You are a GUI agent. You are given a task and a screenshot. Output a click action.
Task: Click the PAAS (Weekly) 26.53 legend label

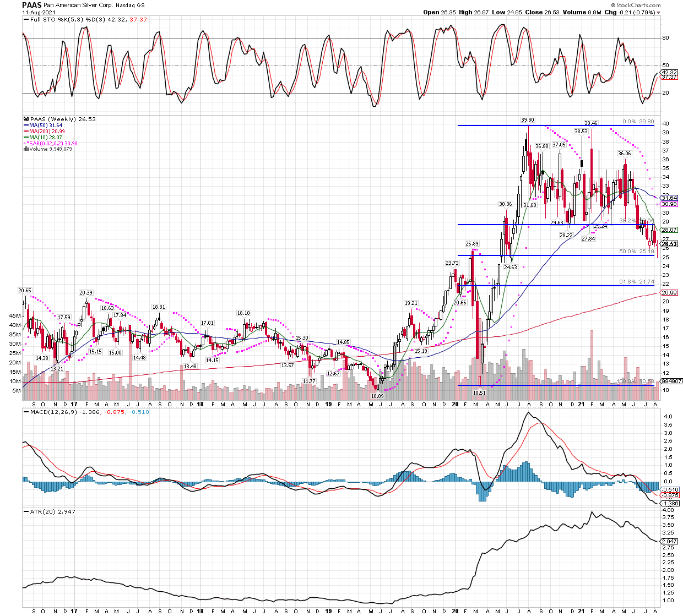point(63,119)
